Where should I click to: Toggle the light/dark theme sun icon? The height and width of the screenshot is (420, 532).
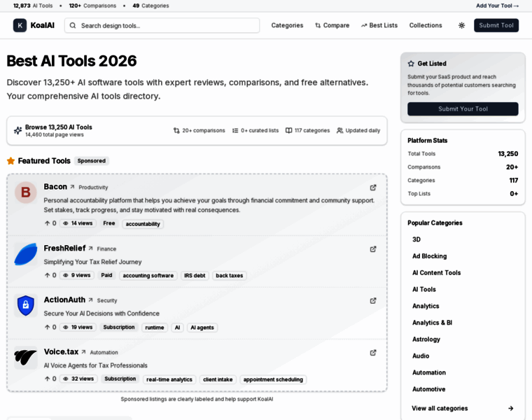point(461,25)
